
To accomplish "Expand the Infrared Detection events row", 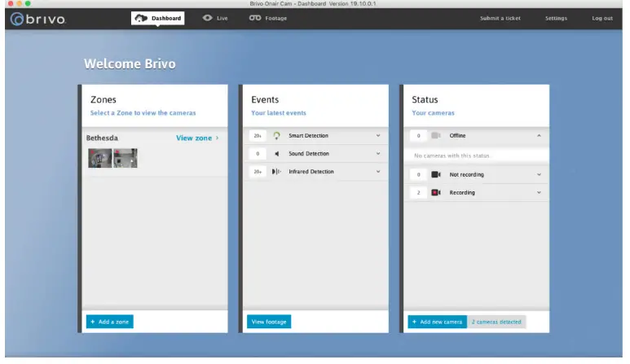I will coord(378,171).
